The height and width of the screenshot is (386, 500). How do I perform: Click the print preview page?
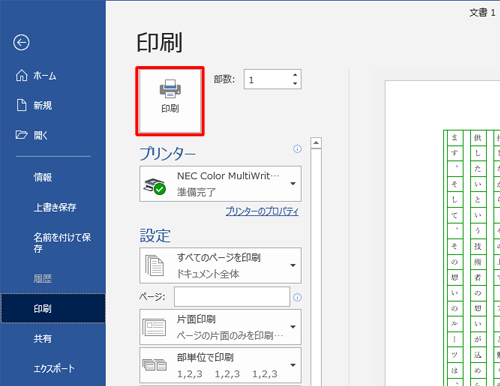click(443, 233)
